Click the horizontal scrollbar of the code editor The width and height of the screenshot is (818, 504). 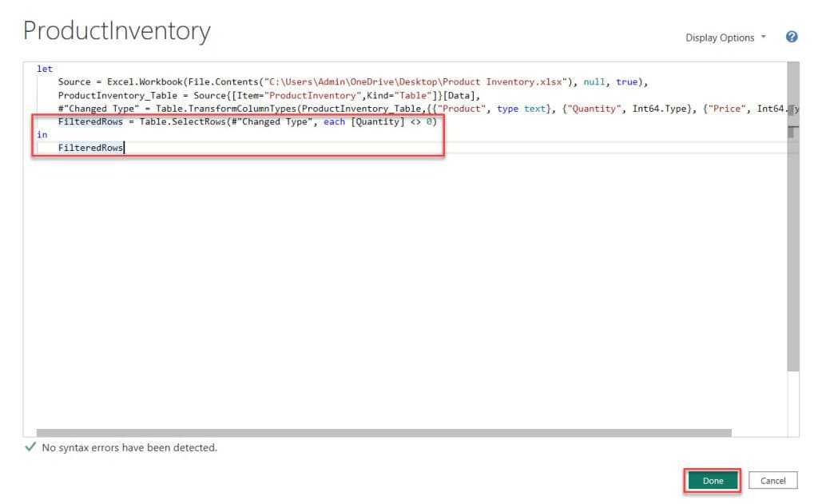point(383,433)
